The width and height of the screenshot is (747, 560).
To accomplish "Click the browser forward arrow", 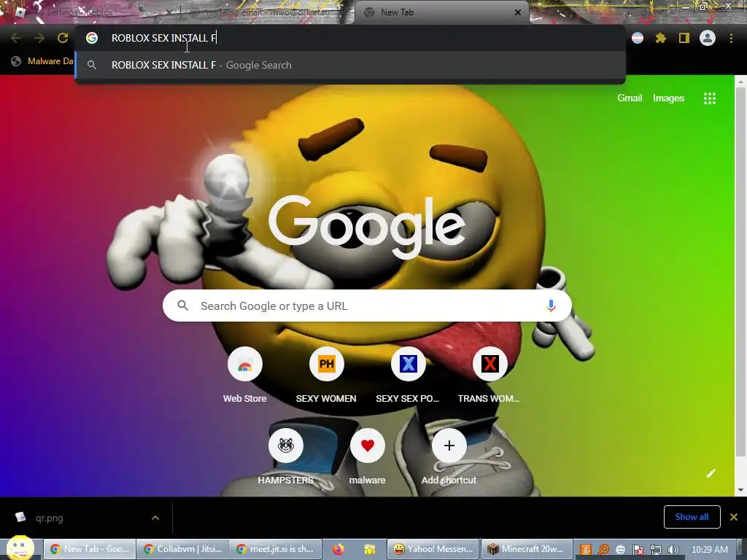I will coord(39,38).
